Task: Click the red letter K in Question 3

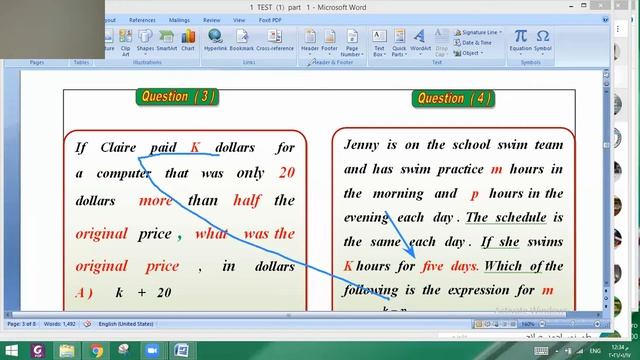Action: [x=195, y=147]
